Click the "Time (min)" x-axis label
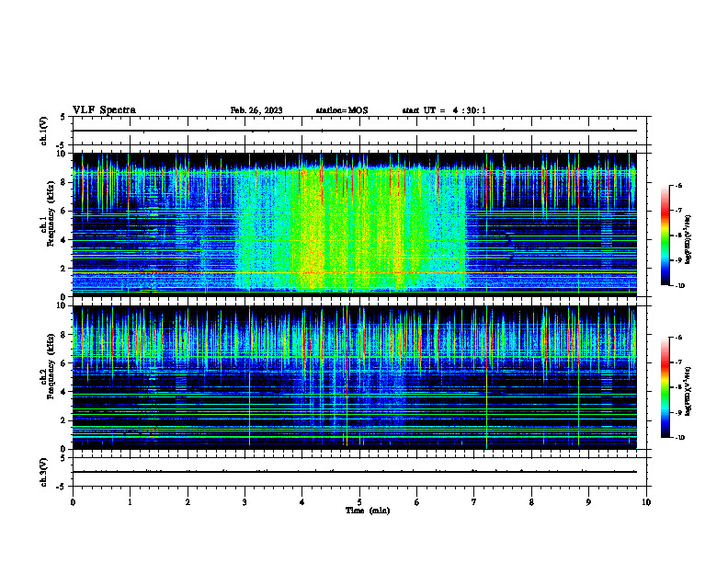The width and height of the screenshot is (728, 563). pos(368,511)
